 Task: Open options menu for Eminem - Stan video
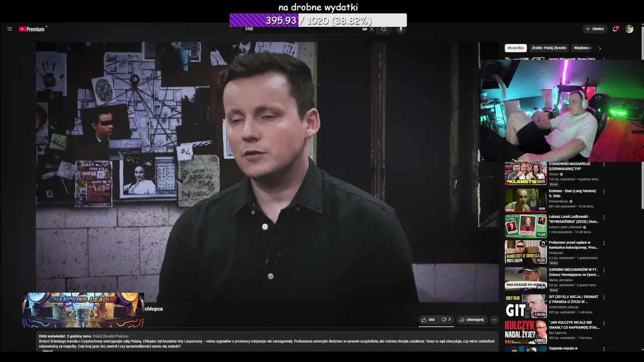pyautogui.click(x=604, y=192)
